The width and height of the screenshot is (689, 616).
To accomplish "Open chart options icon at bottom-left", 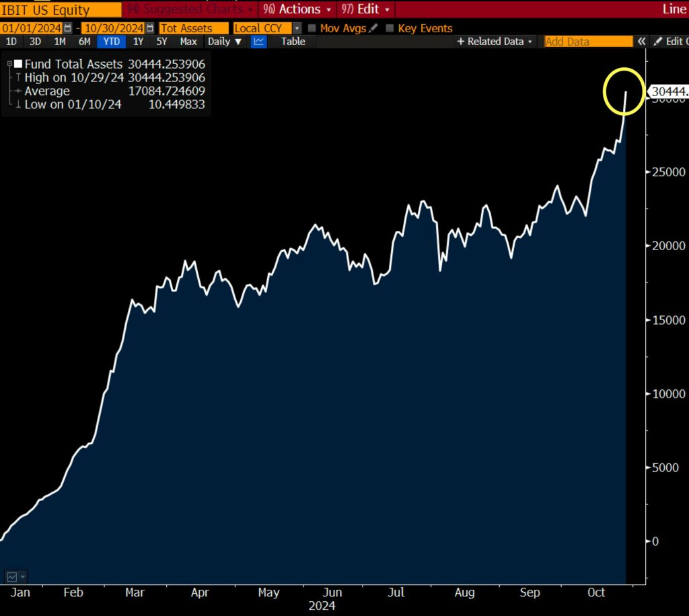I will [15, 577].
